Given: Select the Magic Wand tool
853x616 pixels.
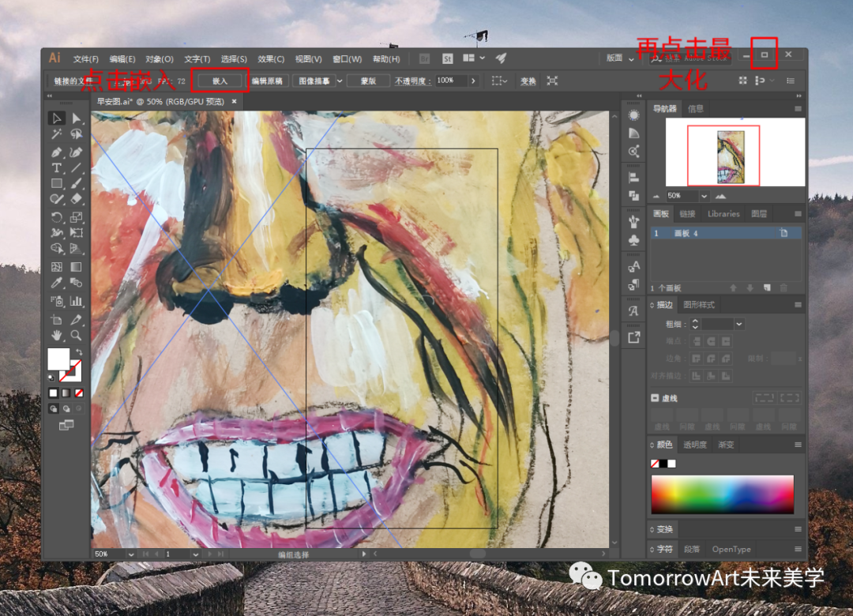Looking at the screenshot, I should [x=57, y=134].
